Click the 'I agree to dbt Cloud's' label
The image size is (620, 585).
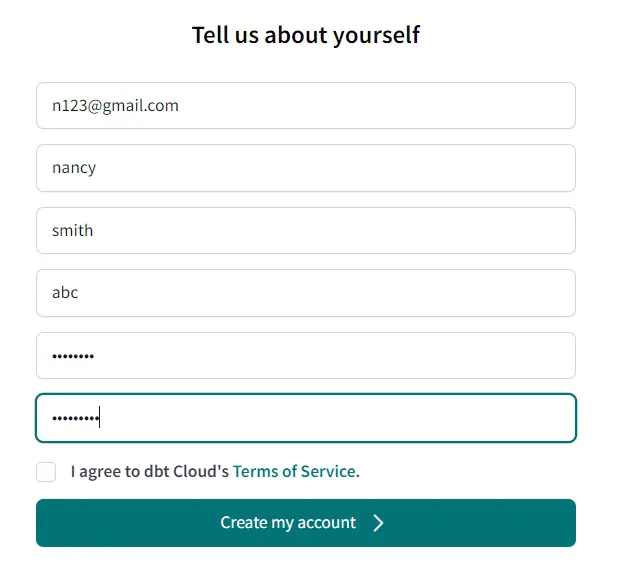150,471
